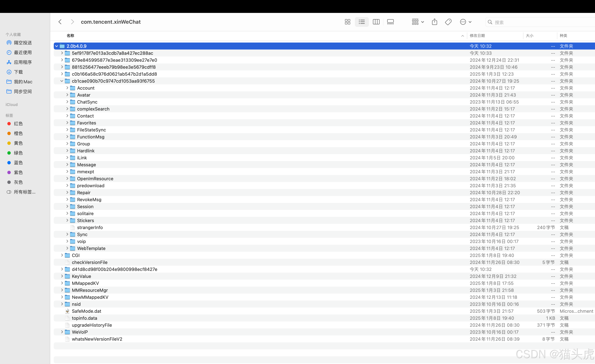The image size is (595, 364).
Task: Click the share icon in toolbar
Action: tap(434, 22)
